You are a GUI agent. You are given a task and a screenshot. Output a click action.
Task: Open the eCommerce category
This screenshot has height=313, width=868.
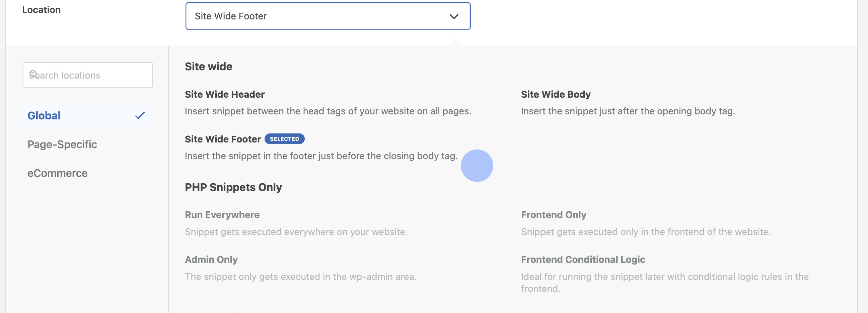pyautogui.click(x=57, y=173)
